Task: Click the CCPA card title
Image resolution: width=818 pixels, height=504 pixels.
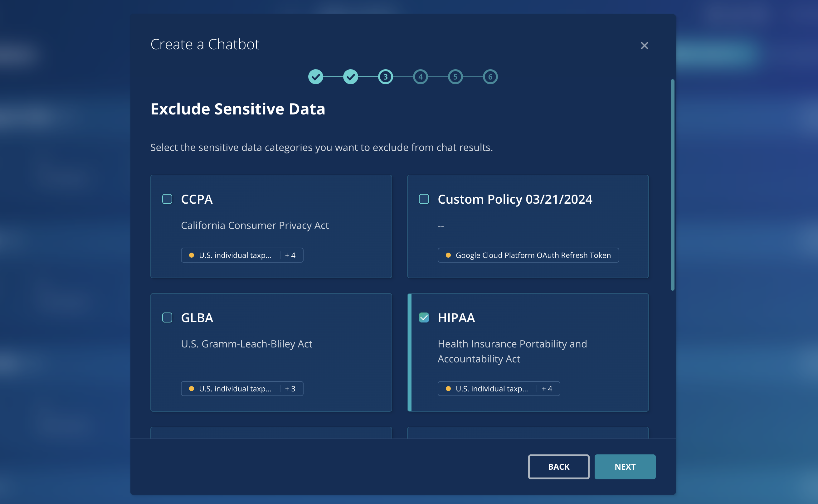Action: coord(197,199)
